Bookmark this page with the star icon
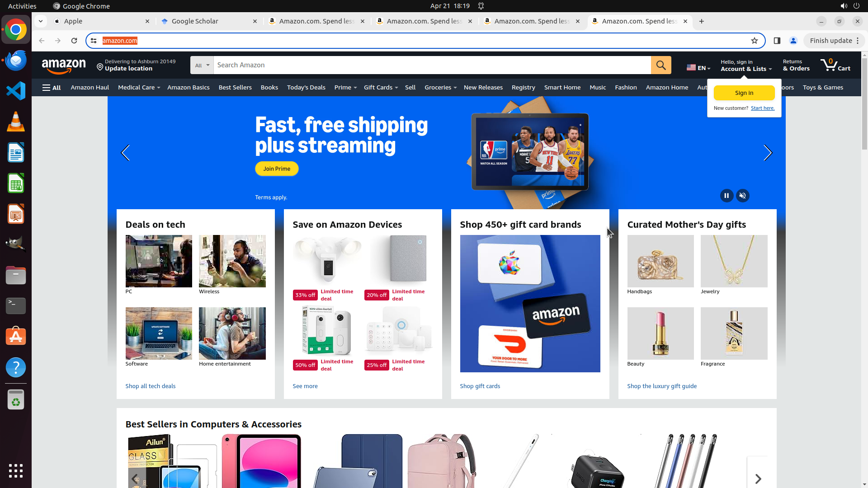Viewport: 868px width, 488px height. click(755, 41)
